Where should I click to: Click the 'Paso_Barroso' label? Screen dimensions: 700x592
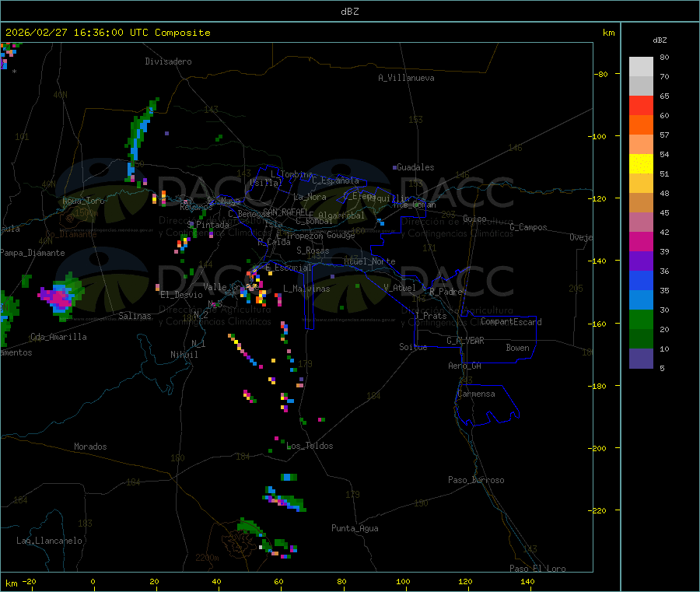tap(476, 480)
